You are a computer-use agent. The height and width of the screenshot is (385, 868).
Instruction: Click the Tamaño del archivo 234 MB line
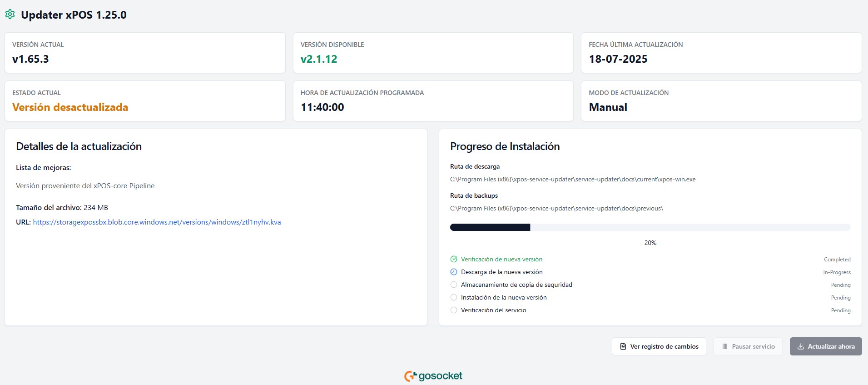[x=62, y=208]
